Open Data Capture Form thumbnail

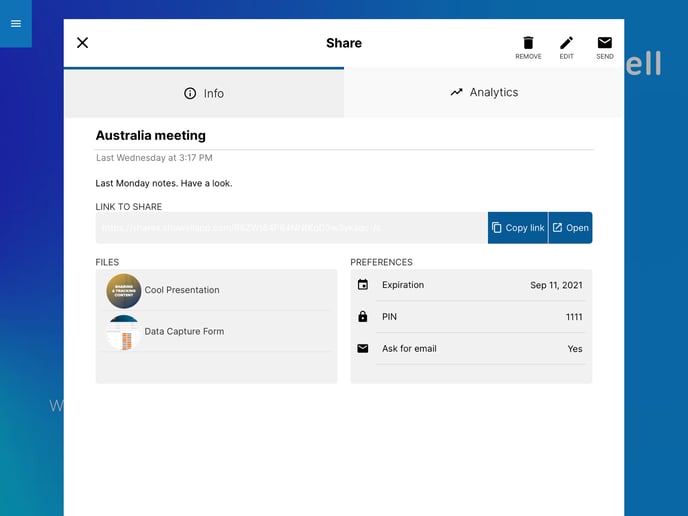pos(124,332)
